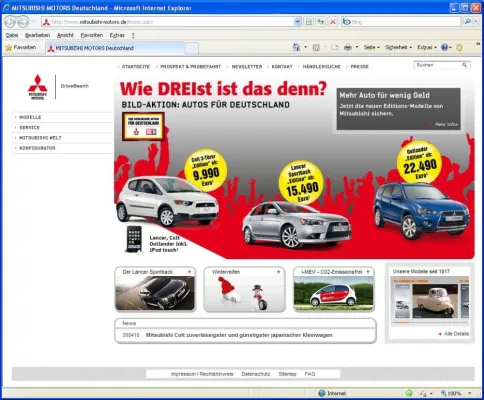Go forward with the browser Forward arrow
Viewport: 484px width, 400px height.
click(23, 22)
